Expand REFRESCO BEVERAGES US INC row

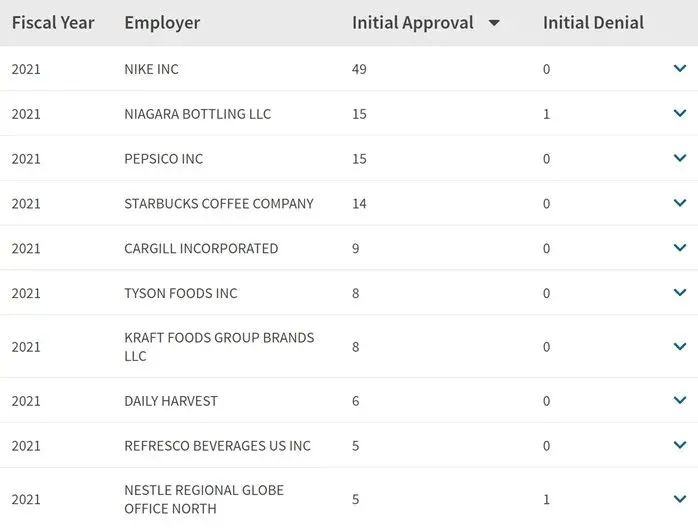tap(680, 445)
